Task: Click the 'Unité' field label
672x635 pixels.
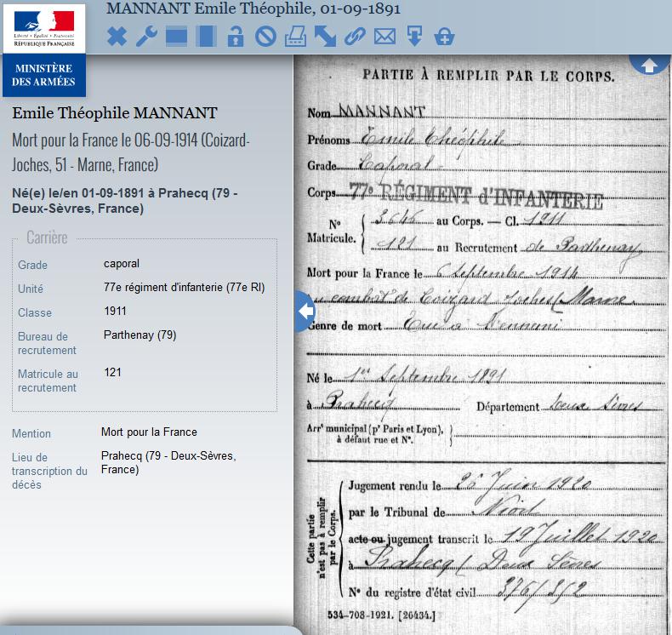Action: pos(31,289)
